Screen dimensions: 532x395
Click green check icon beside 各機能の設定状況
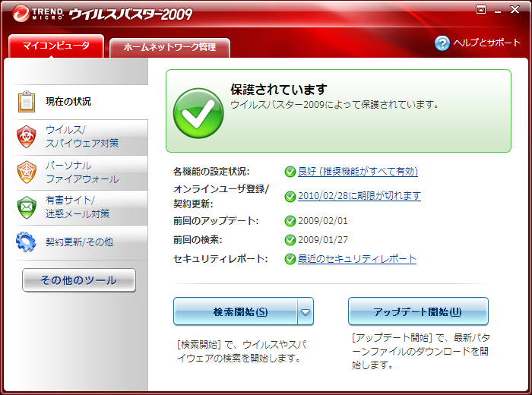pos(290,172)
